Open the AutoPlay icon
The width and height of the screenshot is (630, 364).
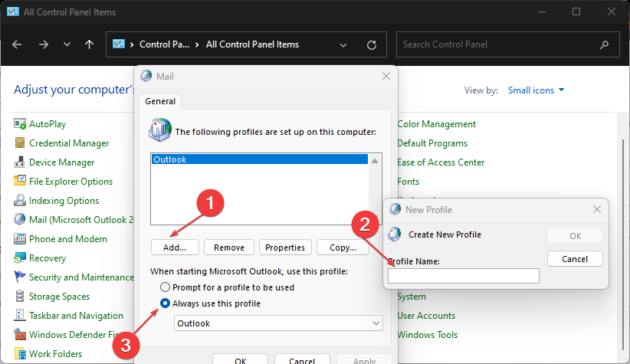tap(20, 123)
